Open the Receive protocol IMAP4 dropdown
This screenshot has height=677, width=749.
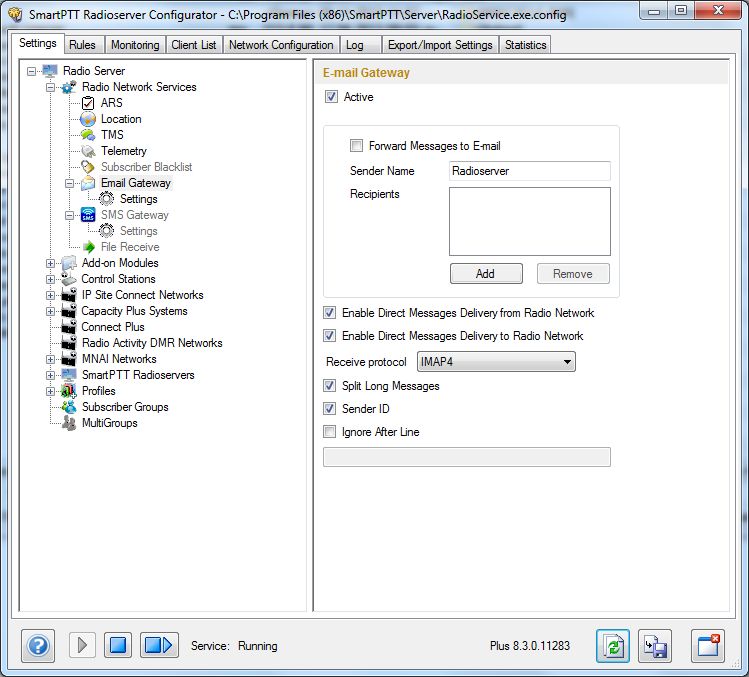click(496, 362)
